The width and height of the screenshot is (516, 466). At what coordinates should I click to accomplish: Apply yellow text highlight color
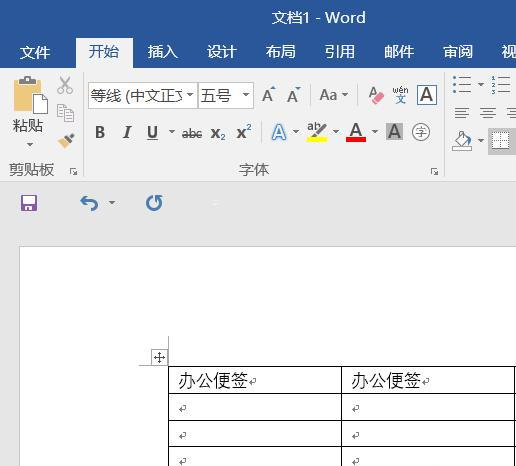point(317,132)
